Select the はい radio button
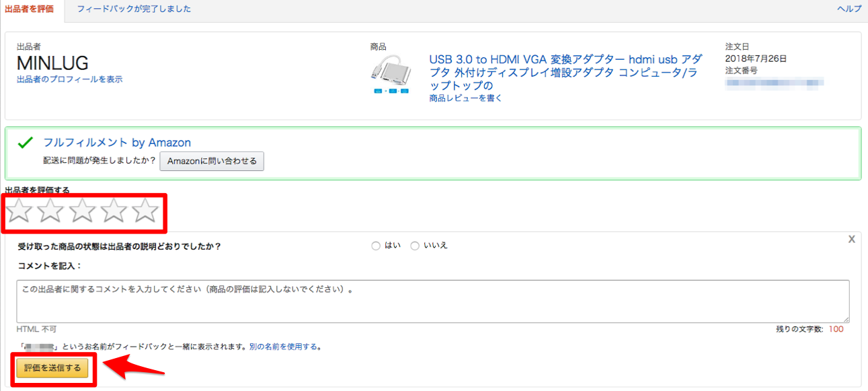 [x=376, y=245]
